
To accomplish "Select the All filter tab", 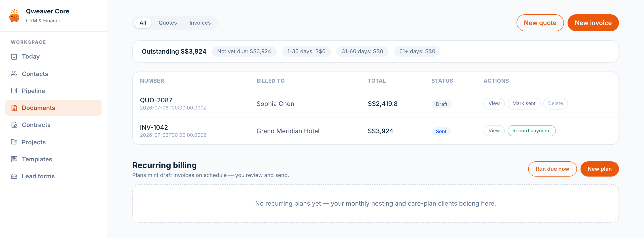I will point(142,23).
